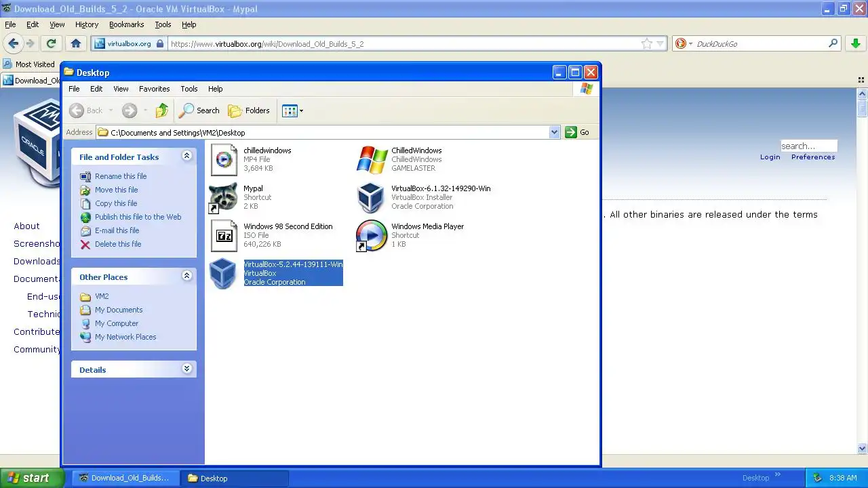Click virtualbox.org site identity button
The height and width of the screenshot is (488, 868).
click(x=129, y=43)
